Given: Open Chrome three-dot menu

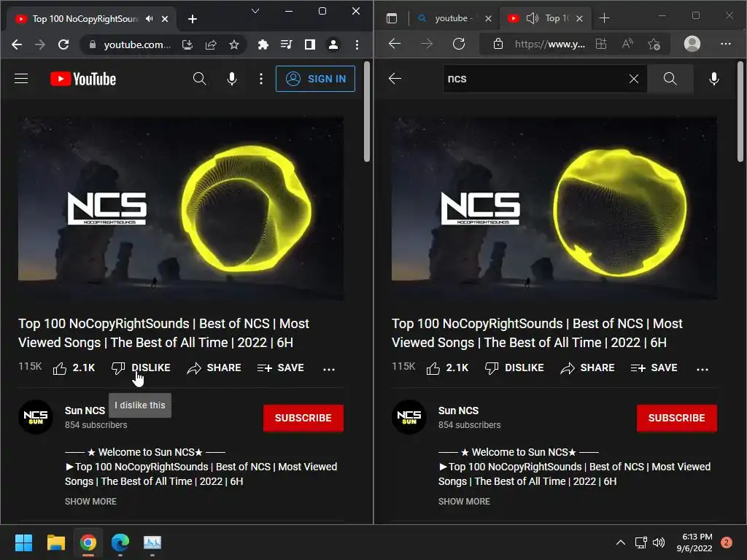Looking at the screenshot, I should (x=357, y=44).
